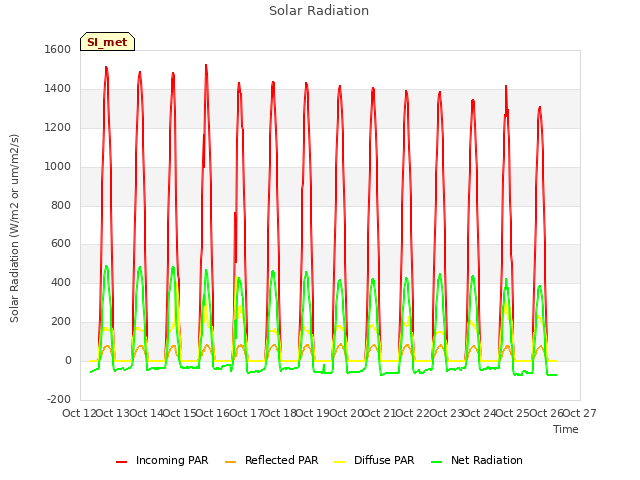Click the 1000 y-axis tick label
This screenshot has height=480, width=640.
[58, 167]
